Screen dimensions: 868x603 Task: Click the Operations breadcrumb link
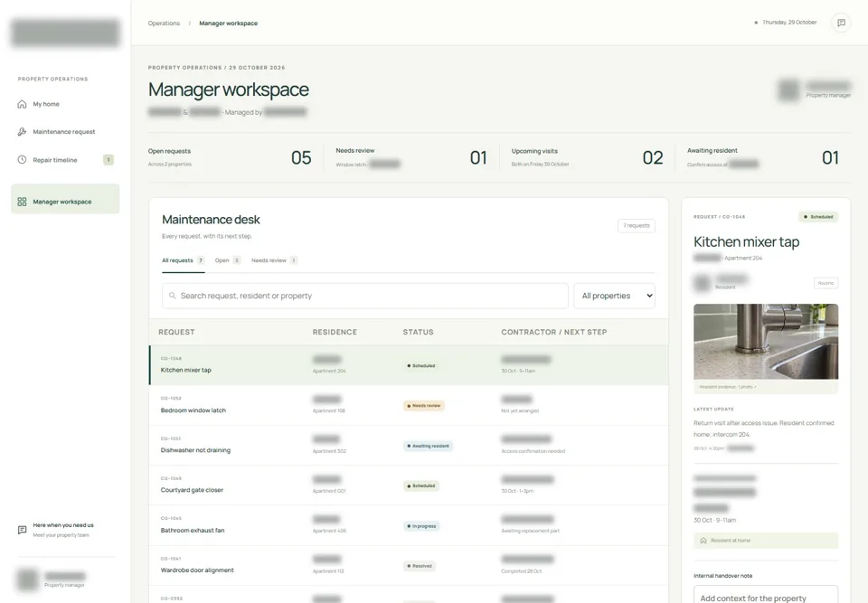click(x=164, y=24)
